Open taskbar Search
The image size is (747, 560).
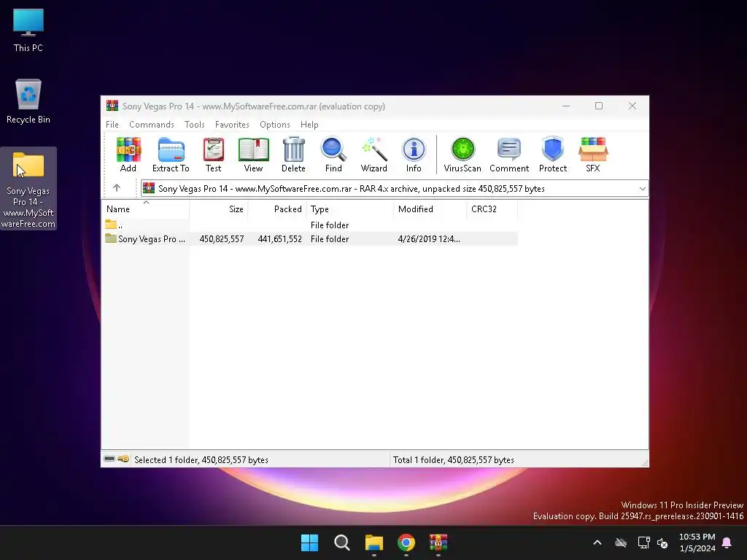coord(341,542)
